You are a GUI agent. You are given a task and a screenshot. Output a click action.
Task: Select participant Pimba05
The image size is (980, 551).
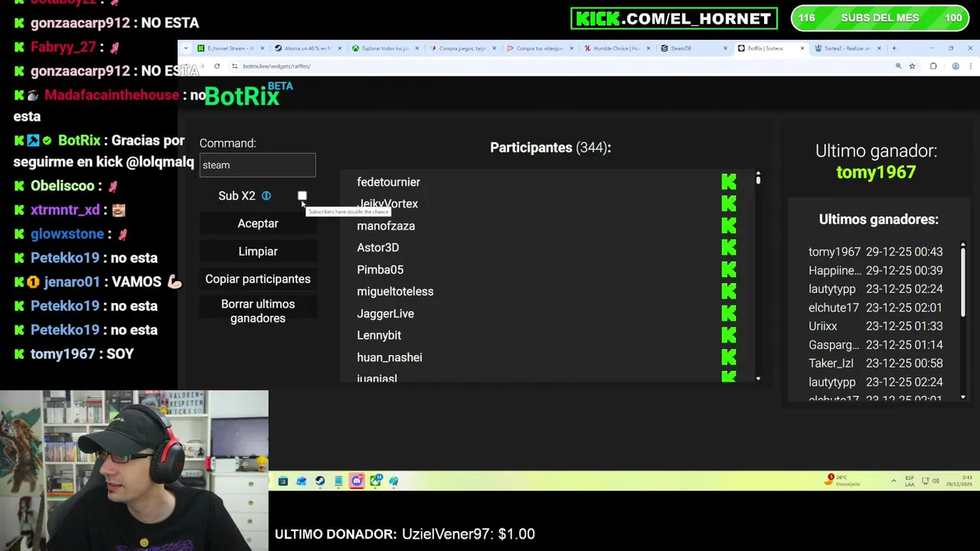pos(380,269)
